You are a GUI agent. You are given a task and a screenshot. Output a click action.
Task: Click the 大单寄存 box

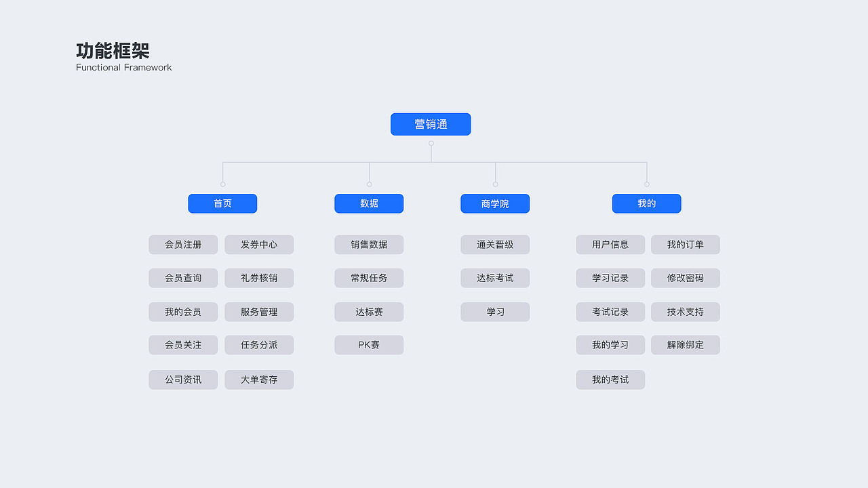[259, 380]
